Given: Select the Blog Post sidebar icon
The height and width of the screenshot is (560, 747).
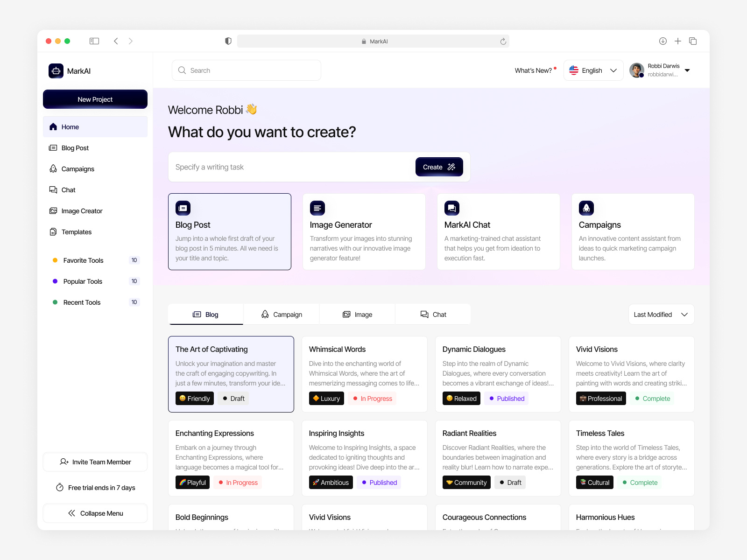Looking at the screenshot, I should 53,148.
